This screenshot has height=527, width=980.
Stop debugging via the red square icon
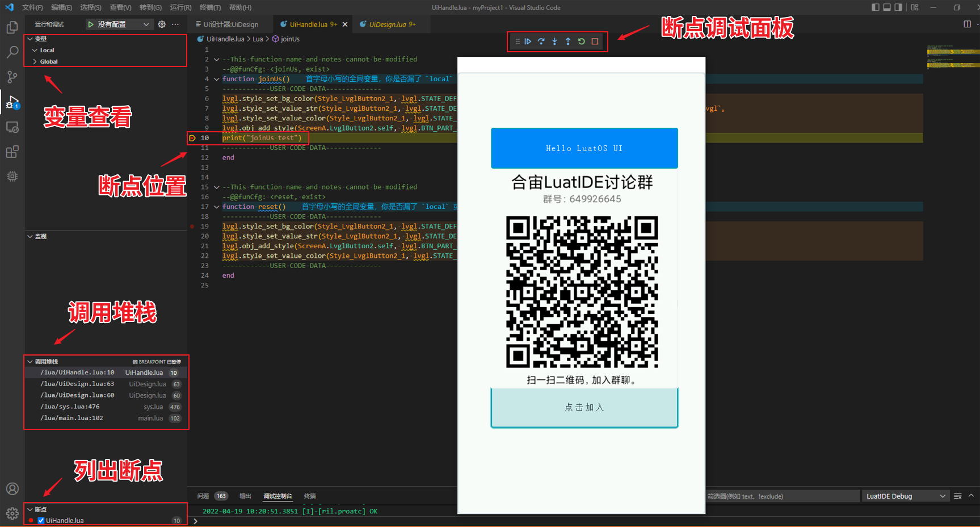click(x=594, y=41)
